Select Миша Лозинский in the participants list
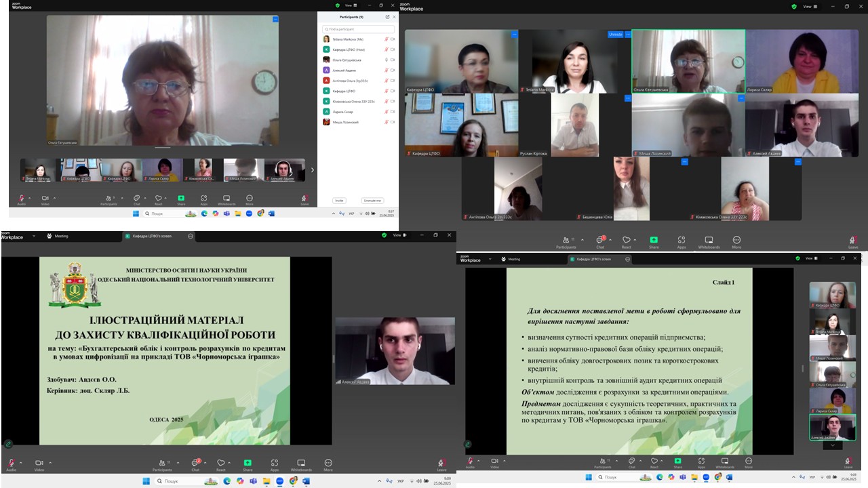Image resolution: width=868 pixels, height=488 pixels. [358, 122]
